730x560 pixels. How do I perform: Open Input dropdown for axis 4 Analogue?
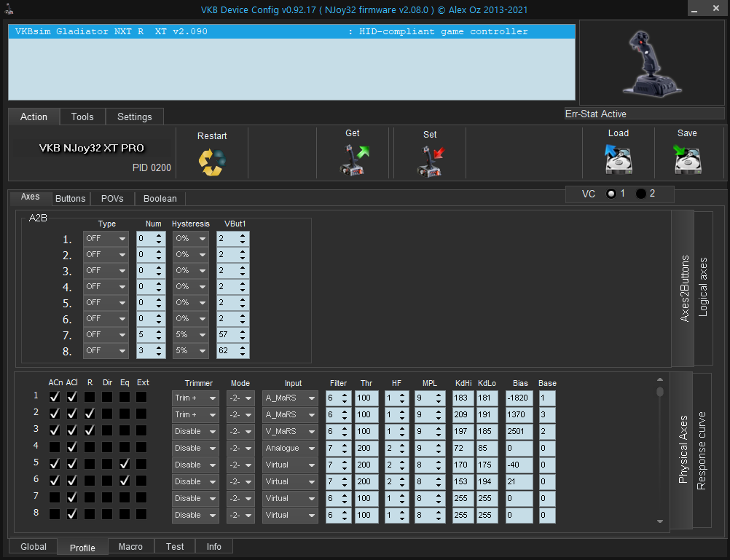[x=289, y=449]
